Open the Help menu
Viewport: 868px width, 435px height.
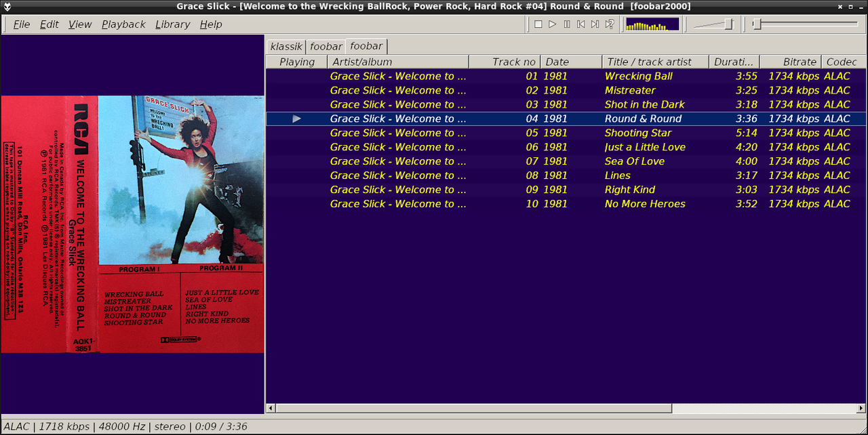coord(211,24)
